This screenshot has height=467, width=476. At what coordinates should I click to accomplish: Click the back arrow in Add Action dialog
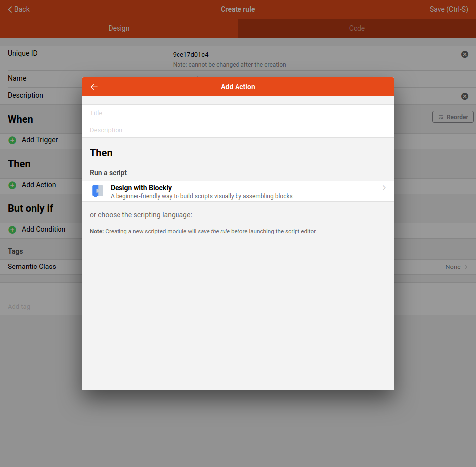pyautogui.click(x=94, y=87)
